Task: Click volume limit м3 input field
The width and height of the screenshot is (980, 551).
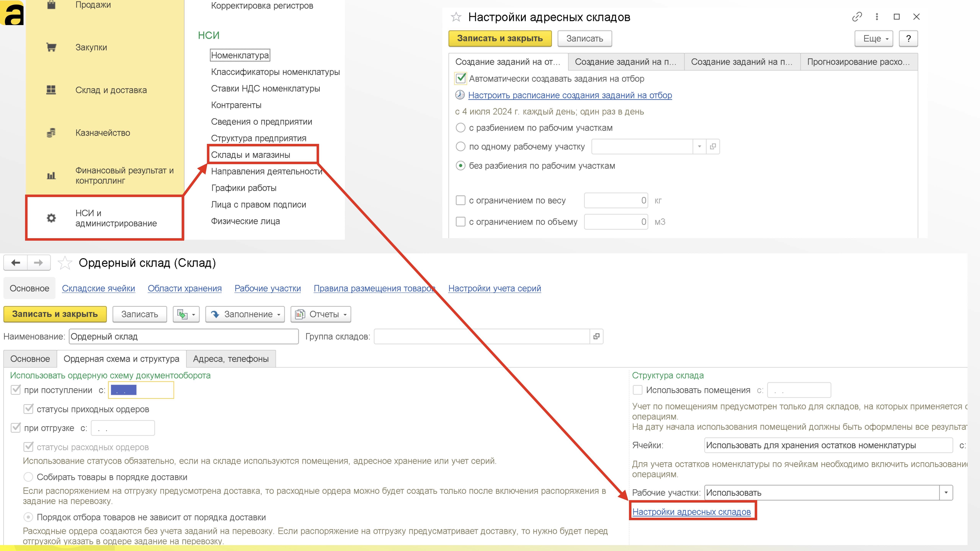Action: tap(616, 222)
